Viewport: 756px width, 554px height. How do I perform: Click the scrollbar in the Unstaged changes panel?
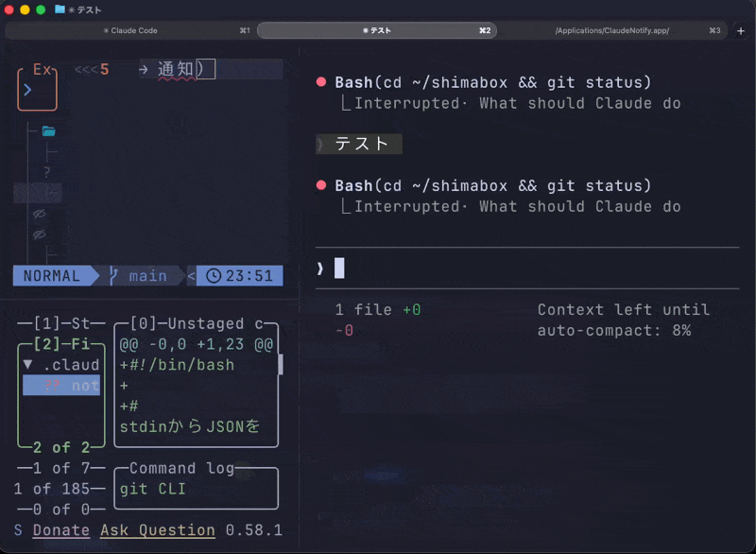pyautogui.click(x=280, y=365)
